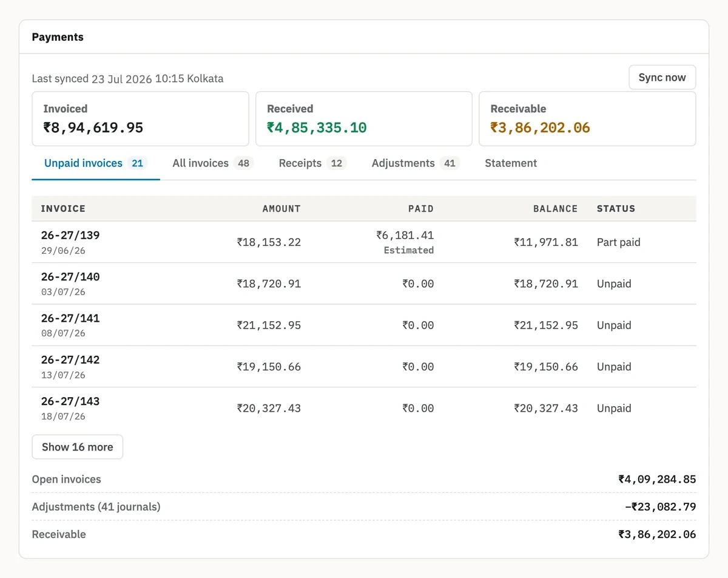
Task: Click the Estimated label under paid amount
Action: click(409, 250)
